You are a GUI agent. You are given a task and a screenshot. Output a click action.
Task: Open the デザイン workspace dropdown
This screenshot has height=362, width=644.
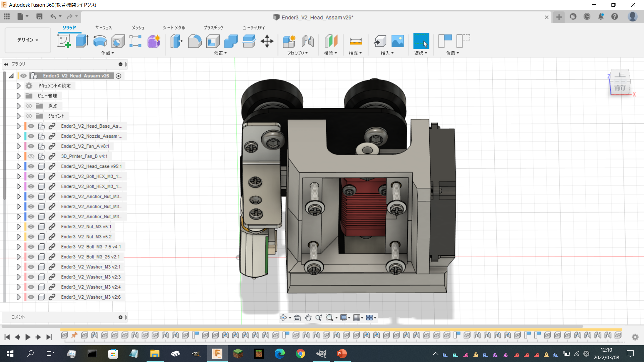point(28,40)
